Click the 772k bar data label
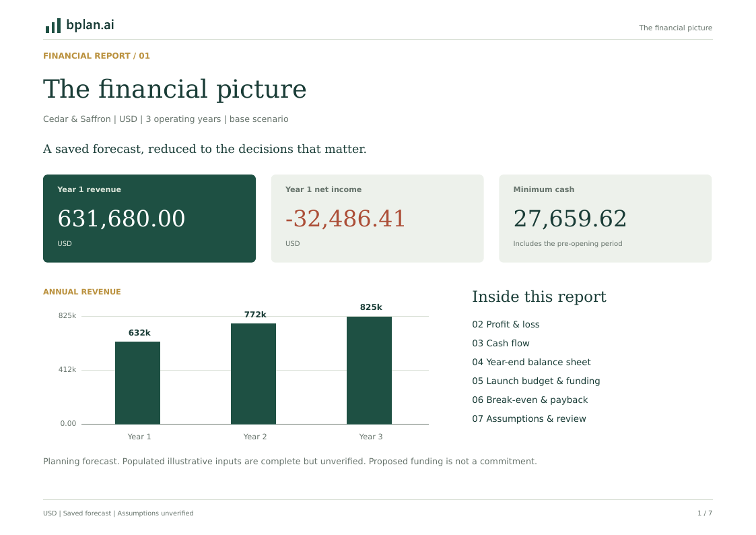 click(x=255, y=315)
